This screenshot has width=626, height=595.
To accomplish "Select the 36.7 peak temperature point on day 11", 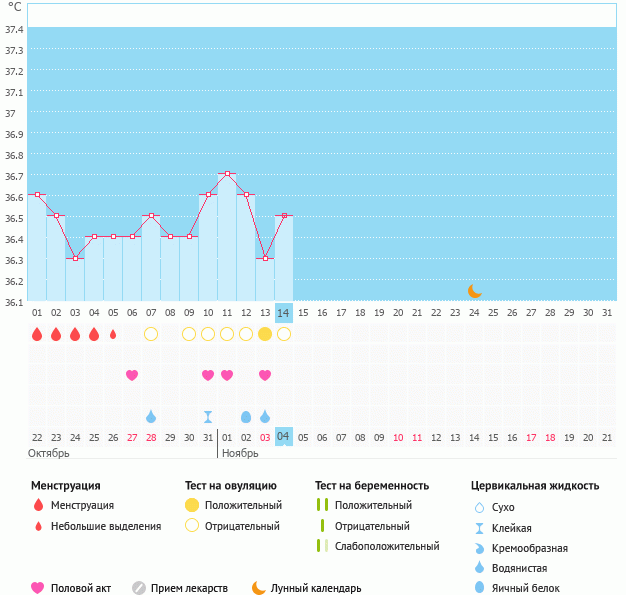I will tap(227, 174).
